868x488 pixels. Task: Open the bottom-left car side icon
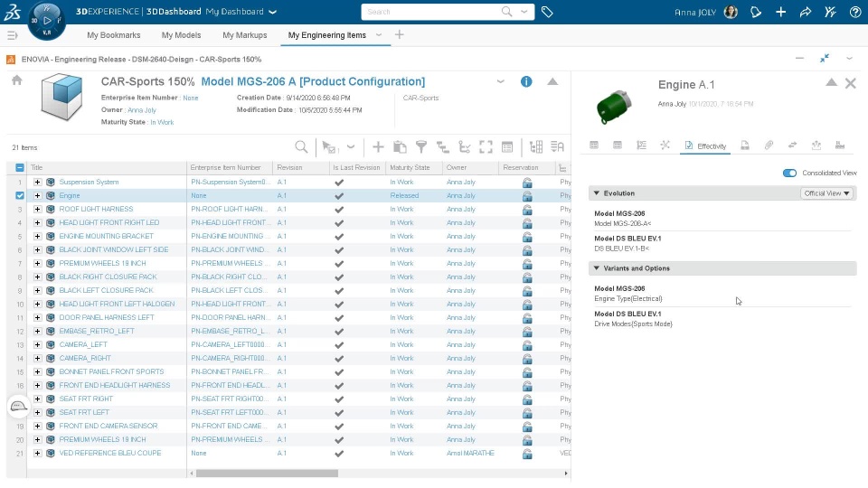pos(18,407)
